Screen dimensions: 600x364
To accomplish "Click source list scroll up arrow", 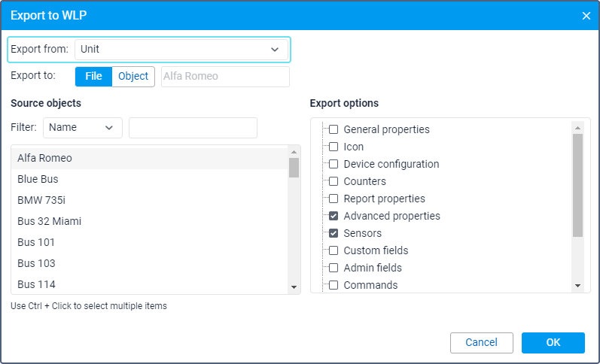I will (x=294, y=152).
